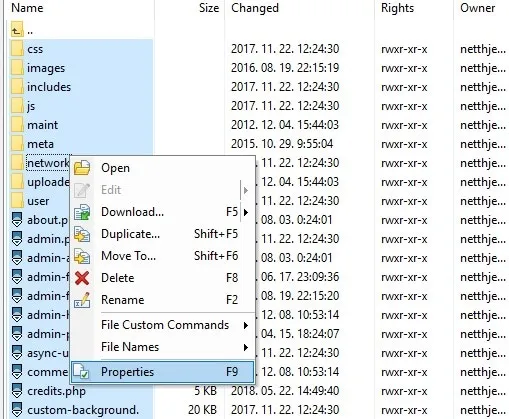Click date 2018. 05. 22. 14:49:40
The width and height of the screenshot is (509, 419).
click(x=285, y=391)
